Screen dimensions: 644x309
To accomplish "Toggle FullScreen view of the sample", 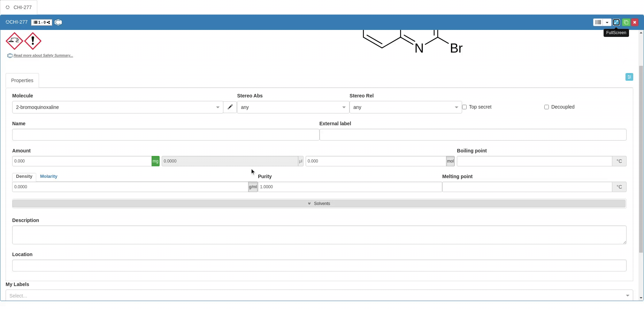I will 616,22.
